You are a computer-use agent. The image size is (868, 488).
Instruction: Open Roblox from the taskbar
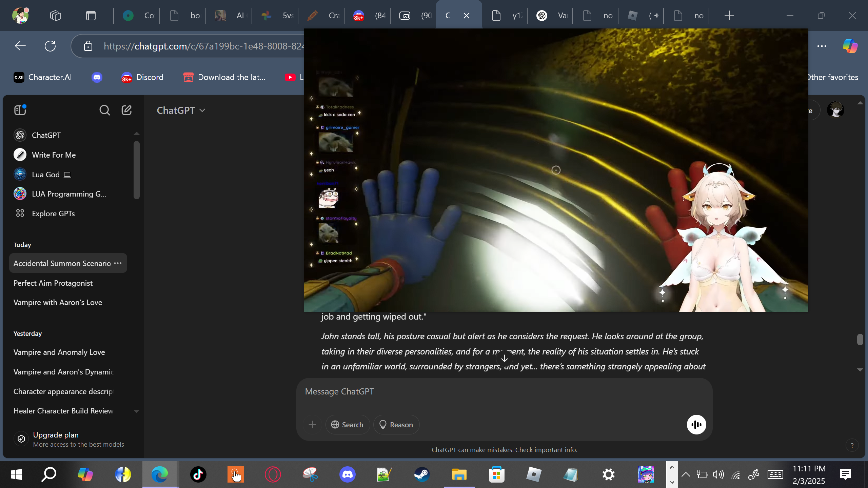coord(534,474)
